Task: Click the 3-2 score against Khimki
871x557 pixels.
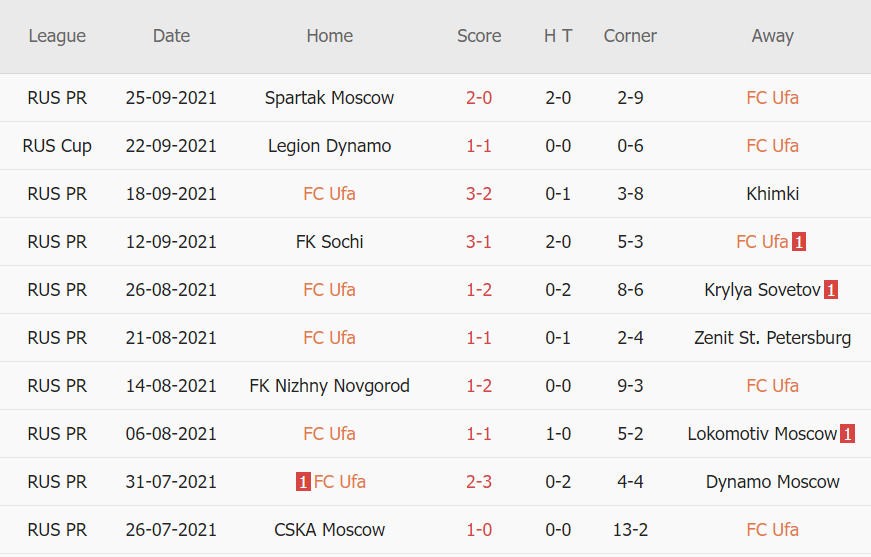Action: tap(479, 194)
